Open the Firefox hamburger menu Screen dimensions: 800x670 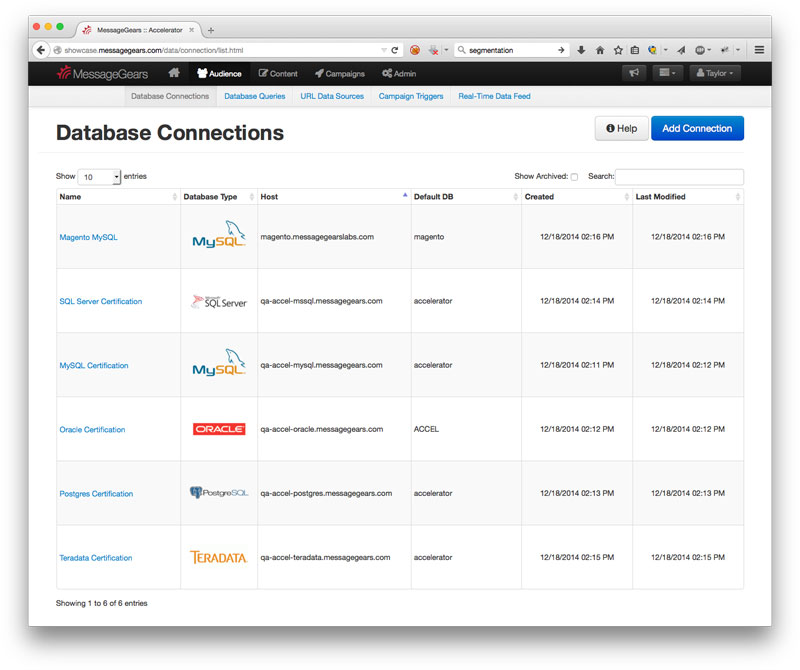pyautogui.click(x=759, y=49)
